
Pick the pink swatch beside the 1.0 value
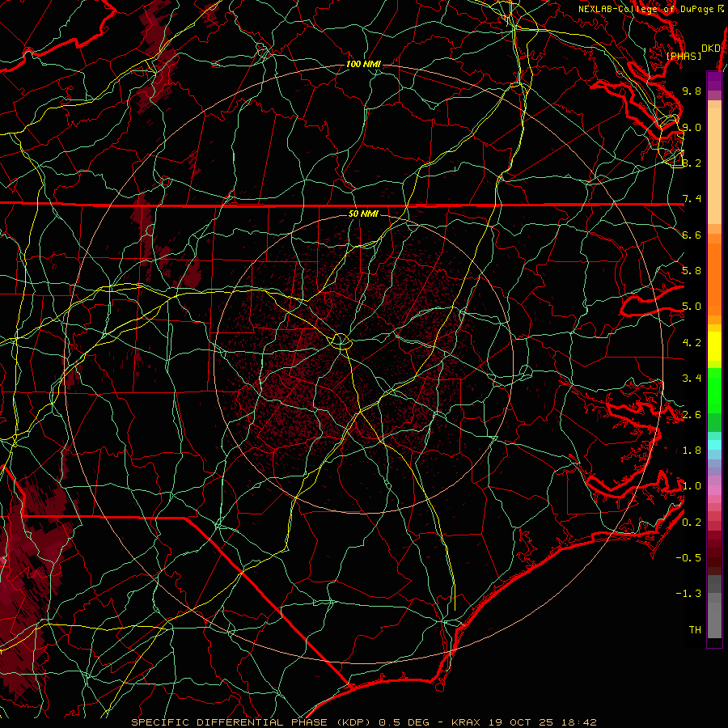(x=714, y=490)
